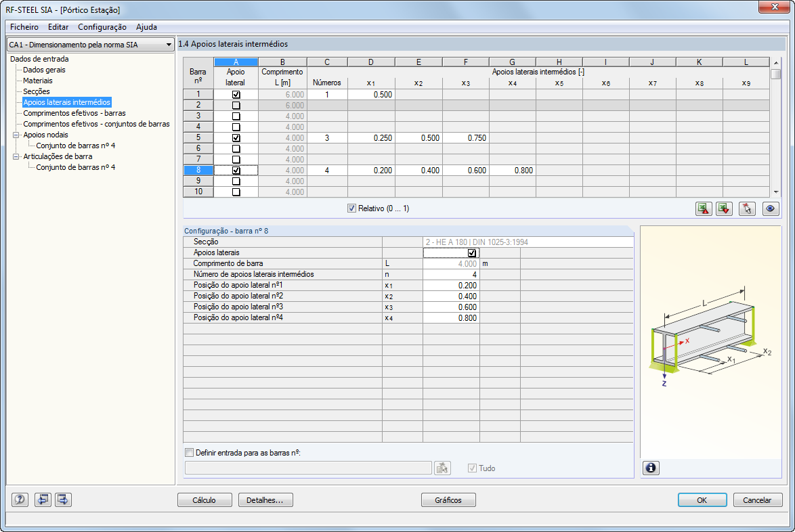Viewport: 795px width, 532px height.
Task: Click cell x1 value 0.500 in row 1
Action: pos(371,95)
